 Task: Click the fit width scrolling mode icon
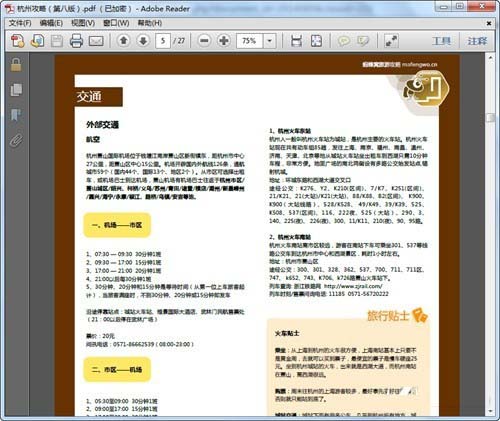(x=296, y=41)
